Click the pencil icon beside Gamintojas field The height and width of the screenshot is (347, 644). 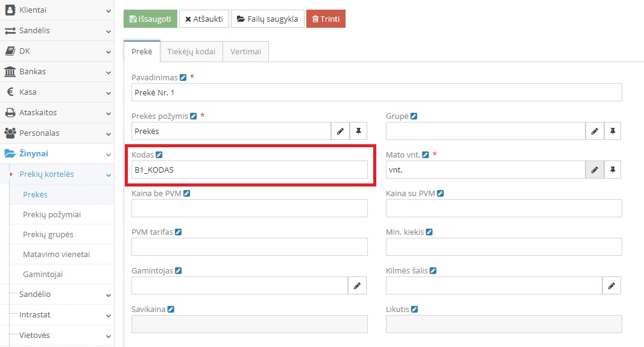pos(357,285)
